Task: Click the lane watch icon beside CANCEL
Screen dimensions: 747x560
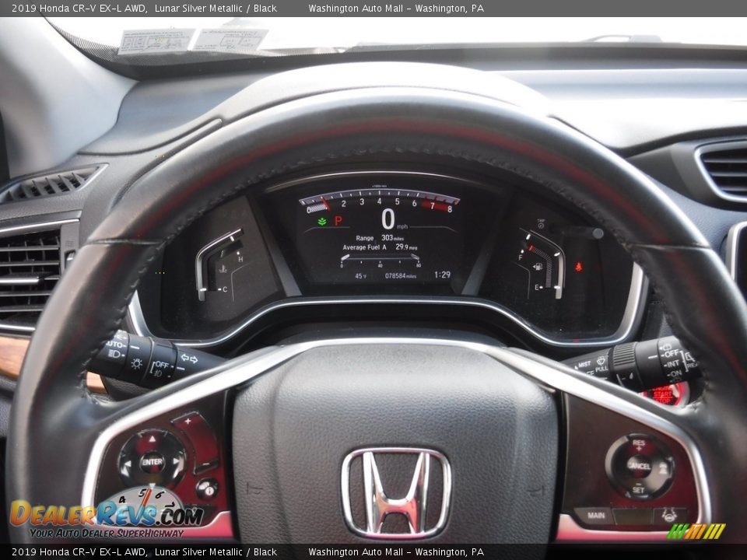Action: coord(663,467)
